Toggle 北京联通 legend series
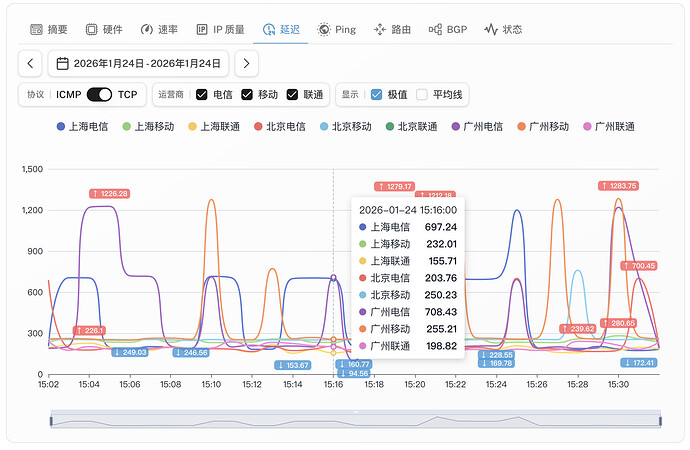This screenshot has height=450, width=690. 411,127
